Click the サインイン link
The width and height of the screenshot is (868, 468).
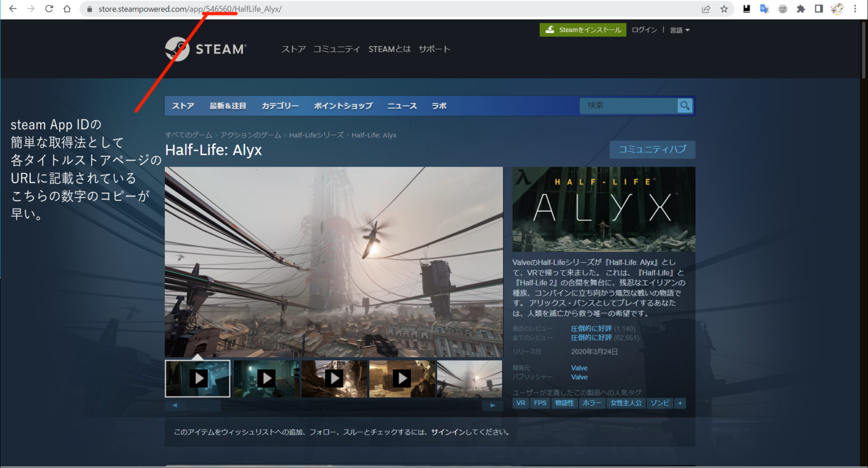449,432
